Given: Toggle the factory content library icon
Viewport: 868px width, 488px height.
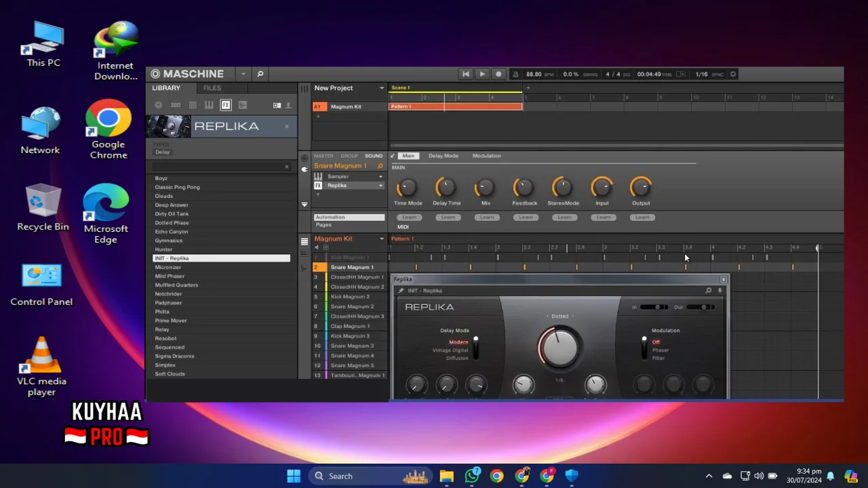Looking at the screenshot, I should 277,105.
